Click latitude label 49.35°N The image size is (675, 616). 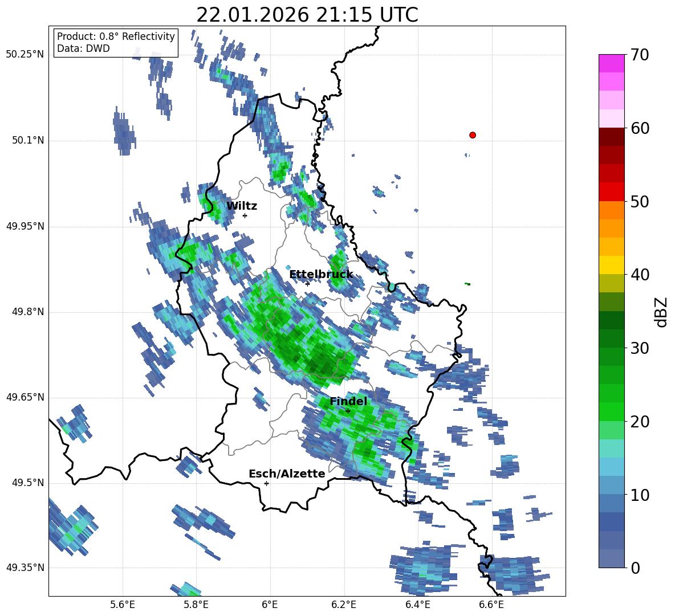[x=25, y=568]
